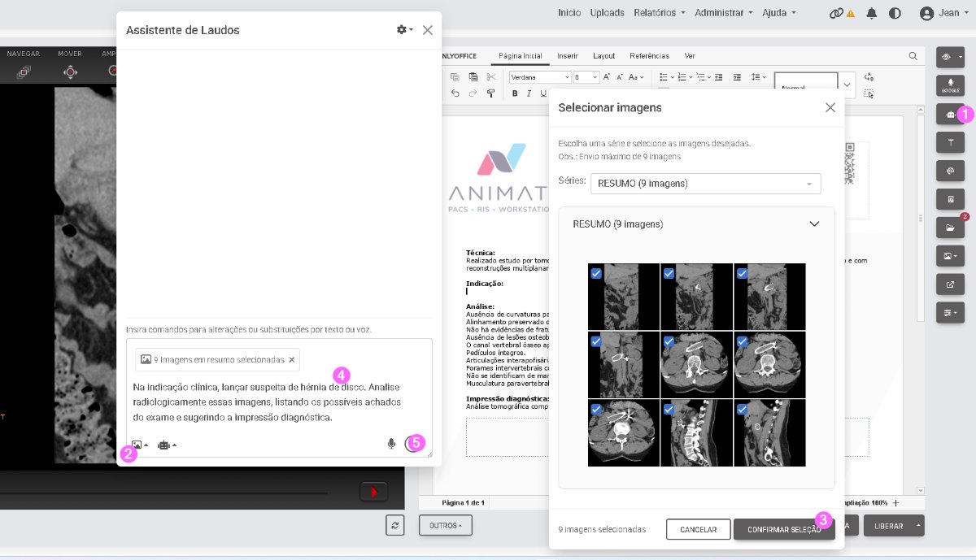
Task: Collapse the RESUMO (9 imagens) section
Action: (814, 224)
